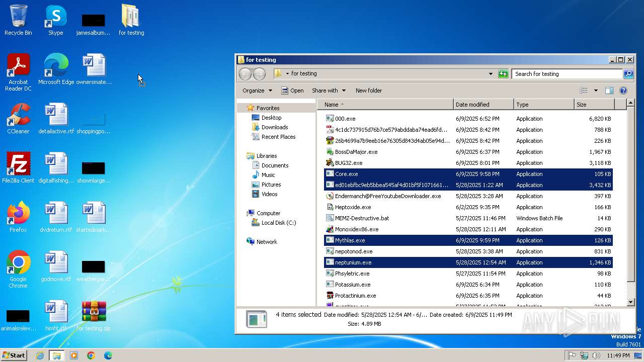Open Firefox desktop shortcut
Viewport: 644px width, 362px height.
pyautogui.click(x=18, y=217)
